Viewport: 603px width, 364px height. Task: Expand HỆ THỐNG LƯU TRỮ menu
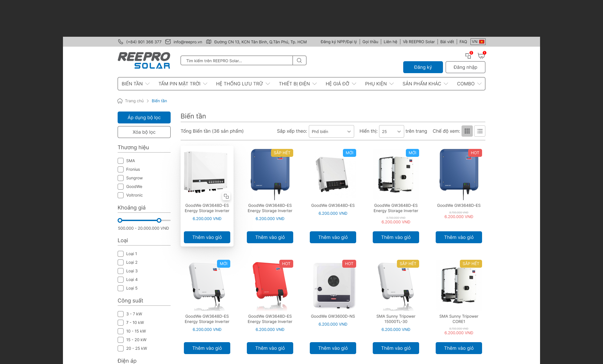pos(243,84)
